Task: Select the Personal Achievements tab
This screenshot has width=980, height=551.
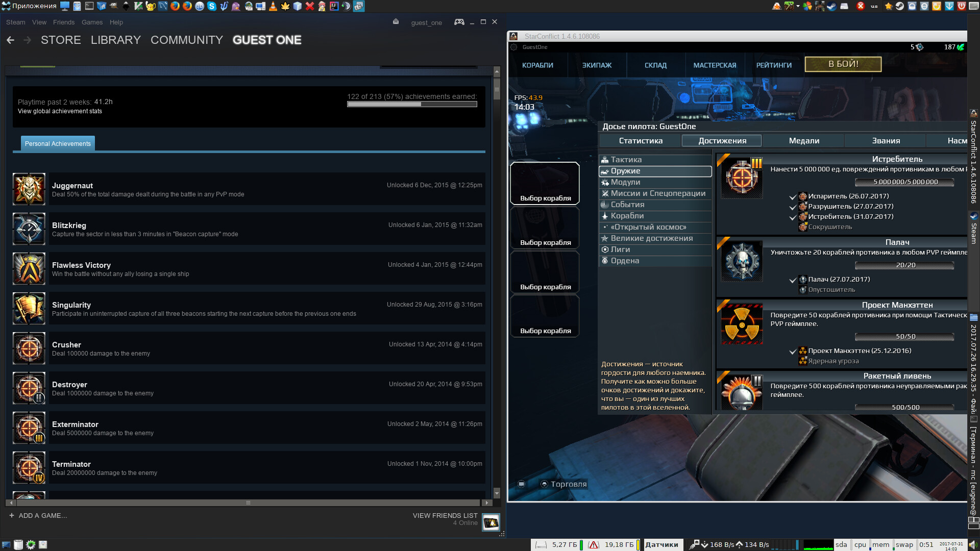Action: point(58,143)
